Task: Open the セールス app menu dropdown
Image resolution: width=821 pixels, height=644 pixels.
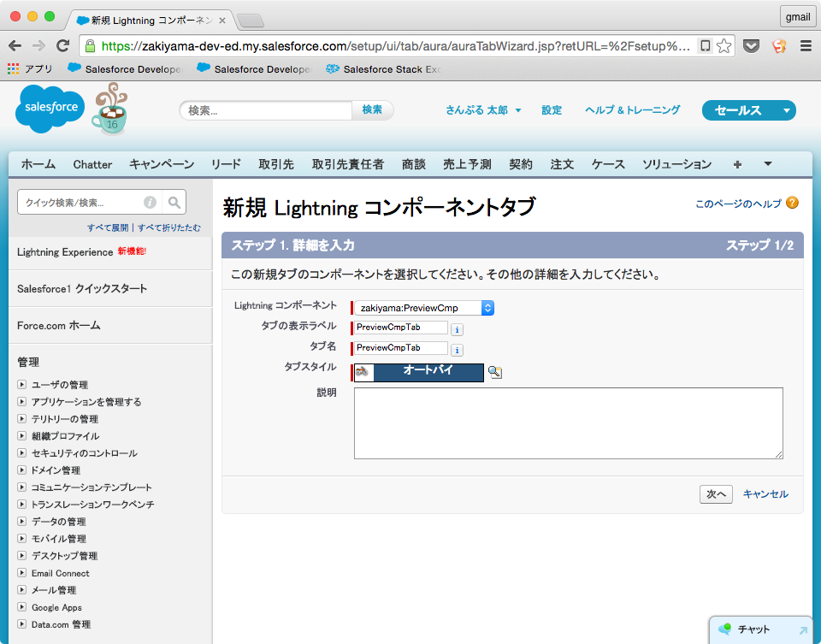Action: 786,110
